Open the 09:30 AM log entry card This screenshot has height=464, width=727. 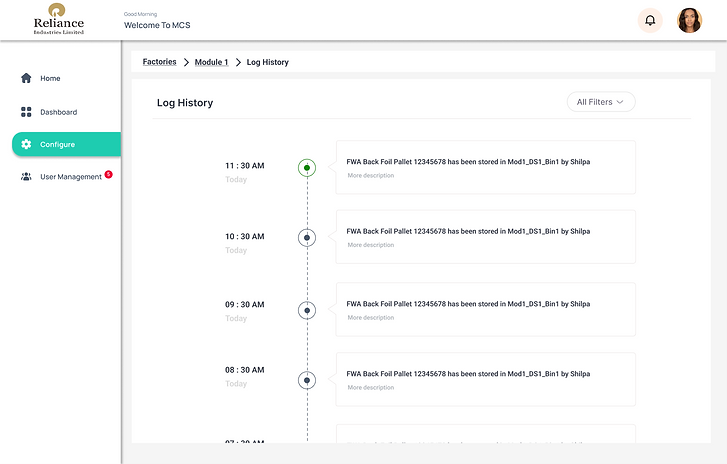click(485, 309)
